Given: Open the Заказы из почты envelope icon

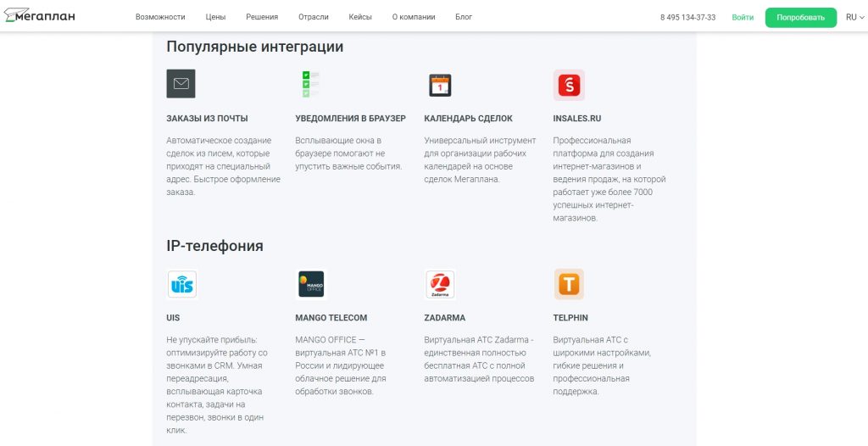Looking at the screenshot, I should 181,84.
